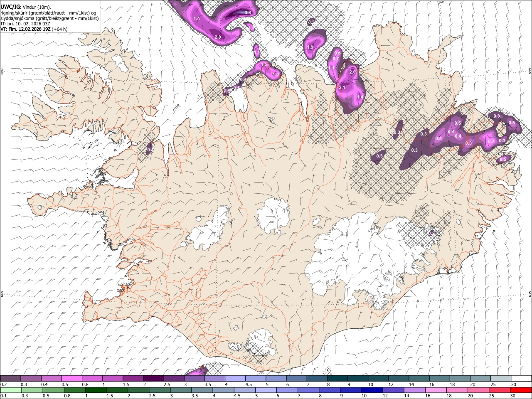Viewport: 532px width, 399px height.
Task: Click the 'IT: þri. 10. 02. 2026 03Z' line
Action: pos(25,24)
